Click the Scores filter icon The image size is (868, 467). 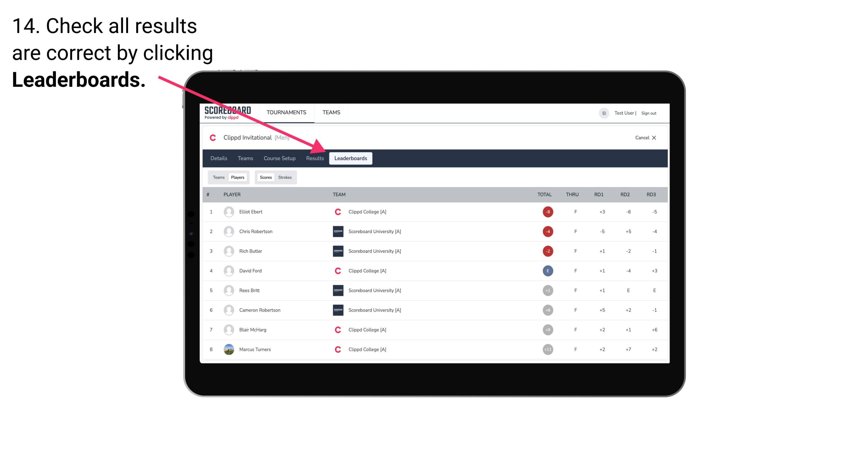[x=266, y=177]
